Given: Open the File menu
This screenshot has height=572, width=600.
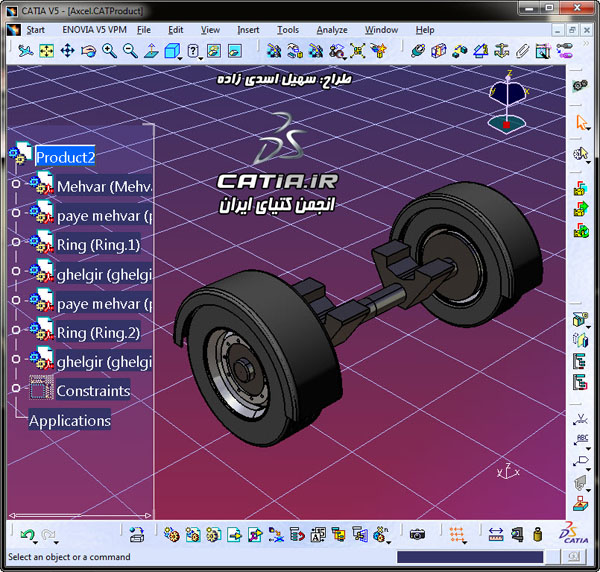Looking at the screenshot, I should 144,30.
